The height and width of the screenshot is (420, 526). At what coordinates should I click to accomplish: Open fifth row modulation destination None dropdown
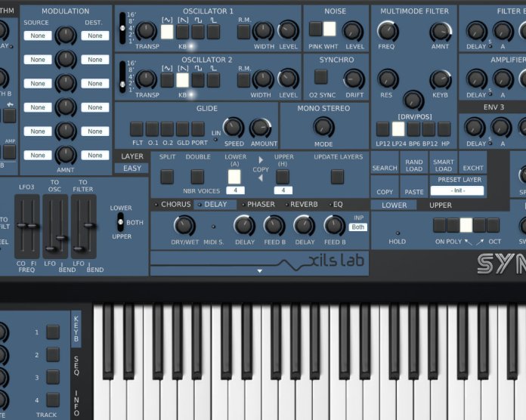95,131
